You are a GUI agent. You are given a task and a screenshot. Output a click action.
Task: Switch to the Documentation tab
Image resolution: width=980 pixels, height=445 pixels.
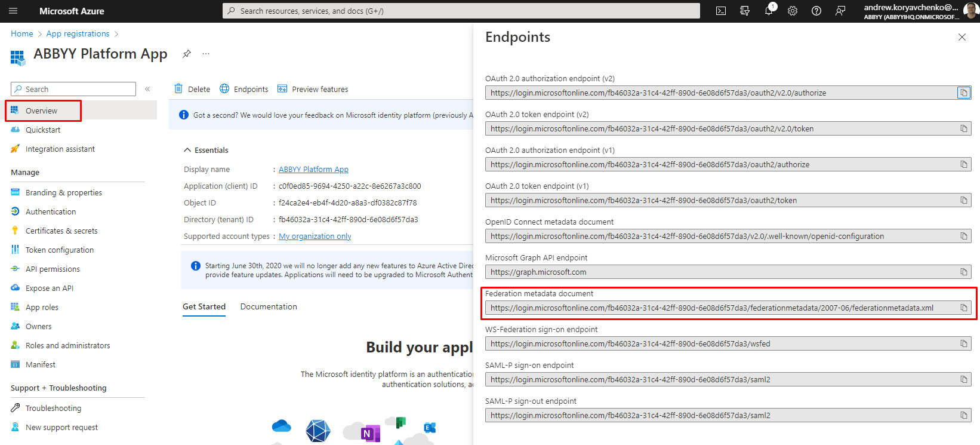tap(269, 306)
